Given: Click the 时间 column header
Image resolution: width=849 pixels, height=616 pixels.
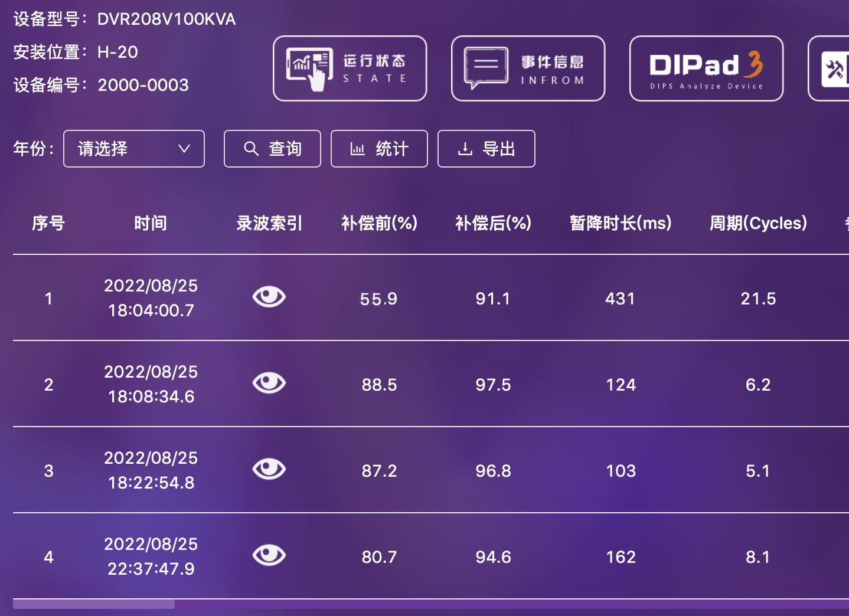Looking at the screenshot, I should (x=151, y=223).
